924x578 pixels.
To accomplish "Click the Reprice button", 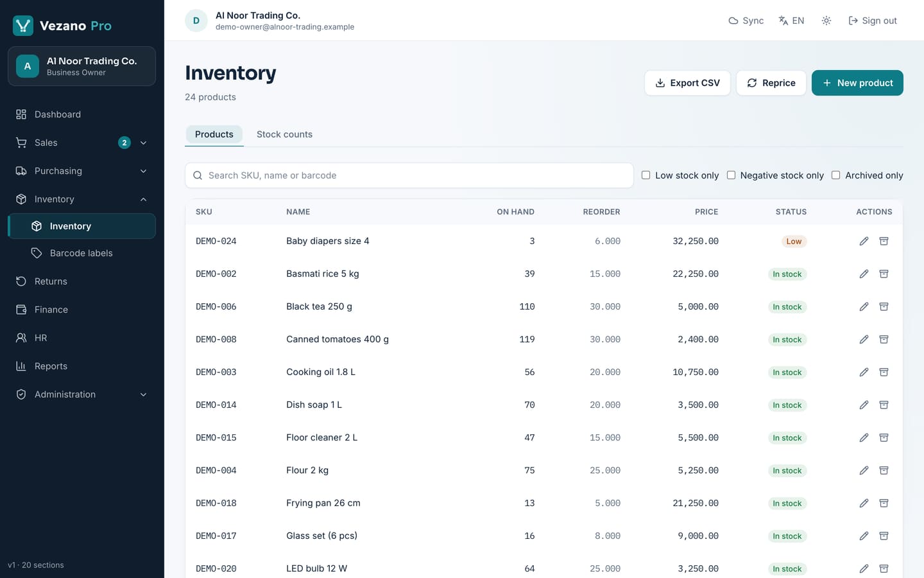I will tap(771, 83).
